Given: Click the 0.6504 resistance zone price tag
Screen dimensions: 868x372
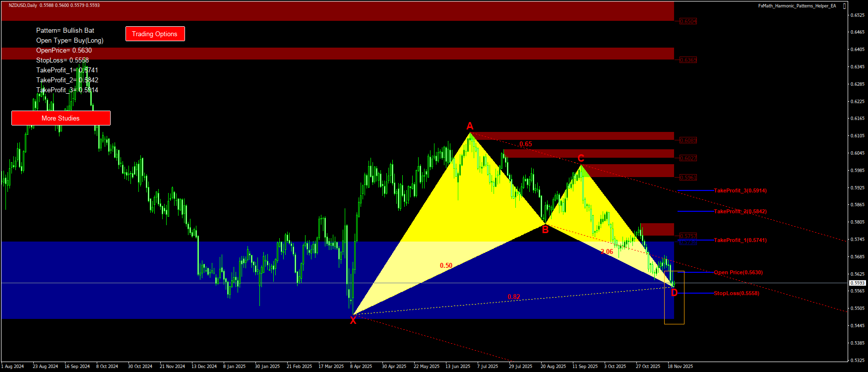Looking at the screenshot, I should tap(688, 21).
